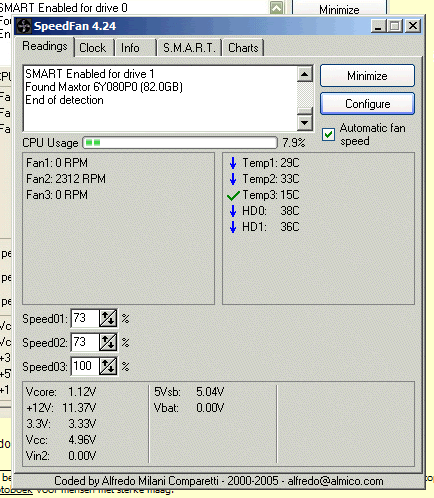Click the 'HD1: 36C' reading
434x498 pixels.
[271, 227]
